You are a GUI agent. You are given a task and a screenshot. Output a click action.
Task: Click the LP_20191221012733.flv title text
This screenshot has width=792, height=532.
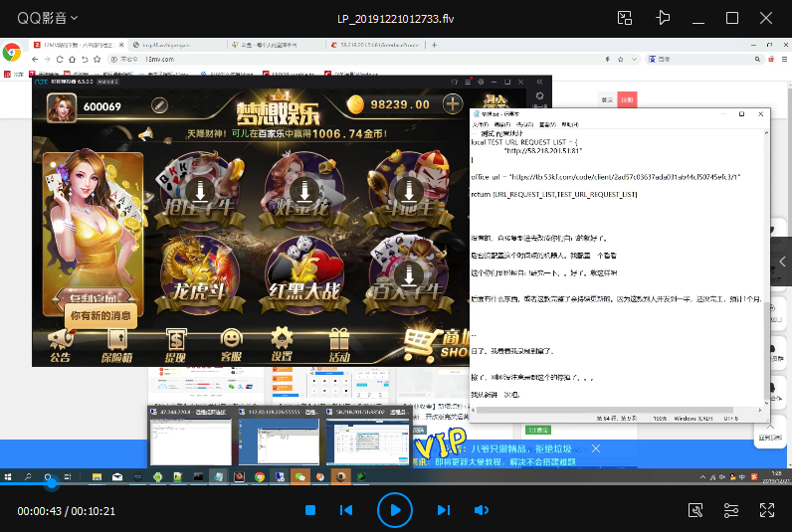[395, 19]
